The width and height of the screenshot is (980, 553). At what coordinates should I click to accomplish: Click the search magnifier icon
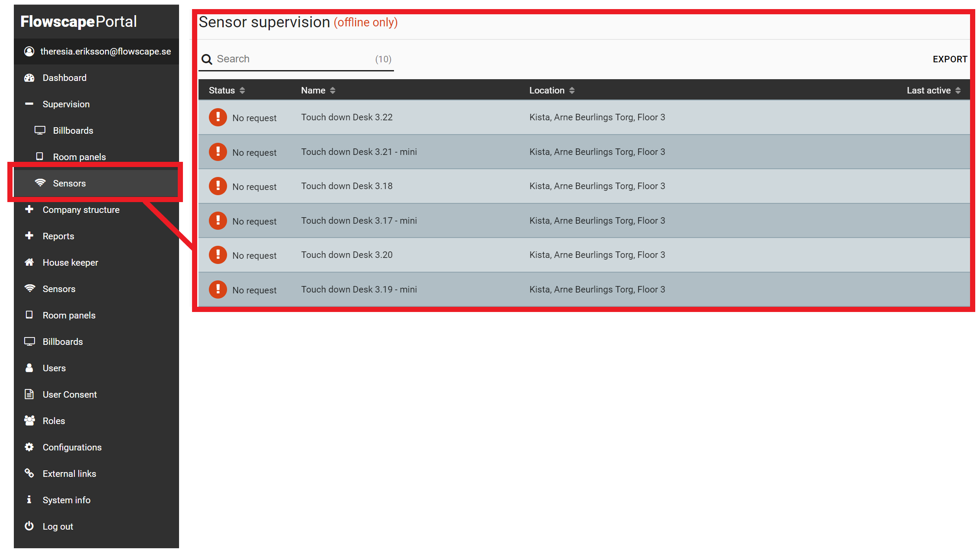207,59
